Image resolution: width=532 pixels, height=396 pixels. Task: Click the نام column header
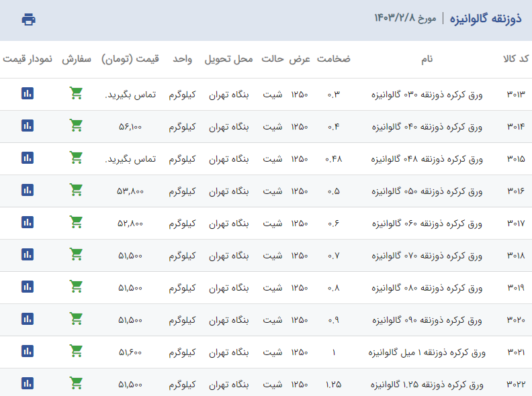point(427,59)
